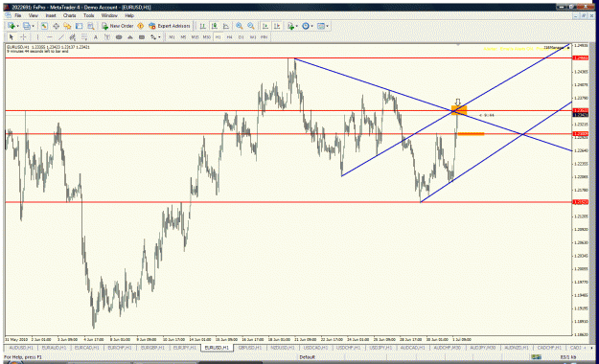Viewport: 599px width, 364px height.
Task: Switch chart to Candlesticks style
Action: 215,26
